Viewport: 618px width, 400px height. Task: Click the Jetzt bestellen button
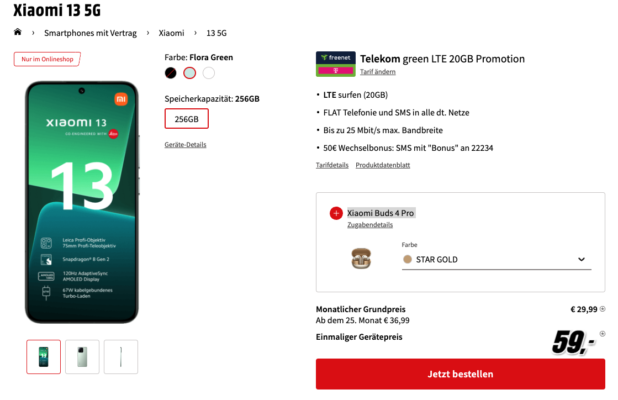(x=460, y=374)
